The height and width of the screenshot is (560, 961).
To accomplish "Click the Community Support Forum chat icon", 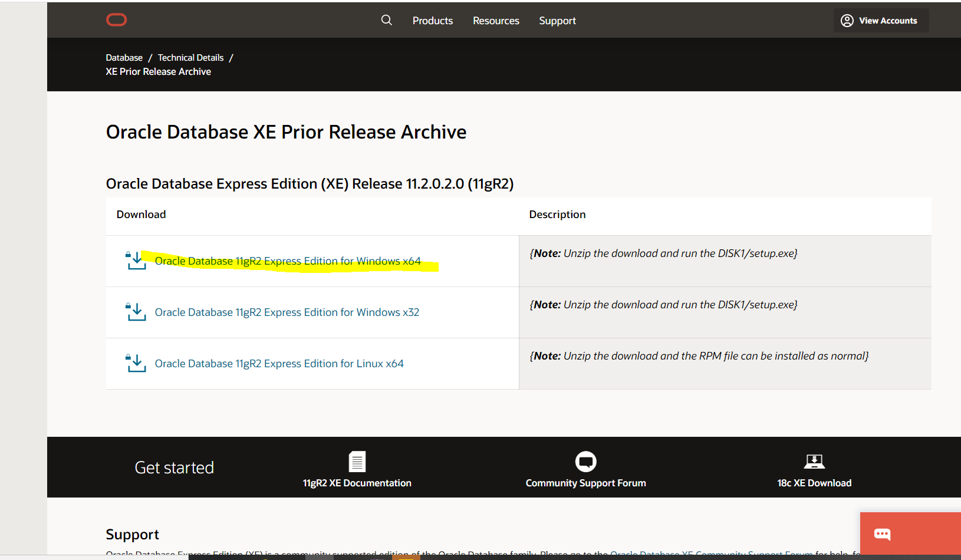I will click(x=586, y=462).
